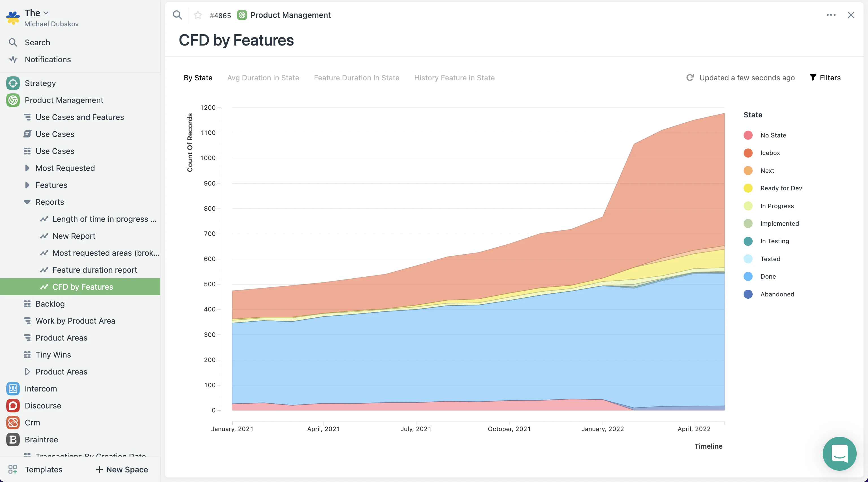
Task: Click the Abandoned color swatch in legend
Action: tap(748, 294)
